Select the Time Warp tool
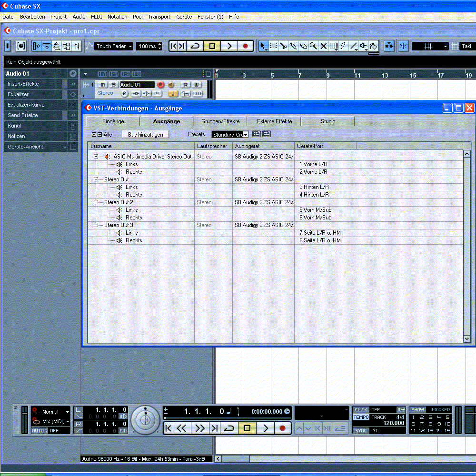This screenshot has height=476, width=476. [333, 46]
